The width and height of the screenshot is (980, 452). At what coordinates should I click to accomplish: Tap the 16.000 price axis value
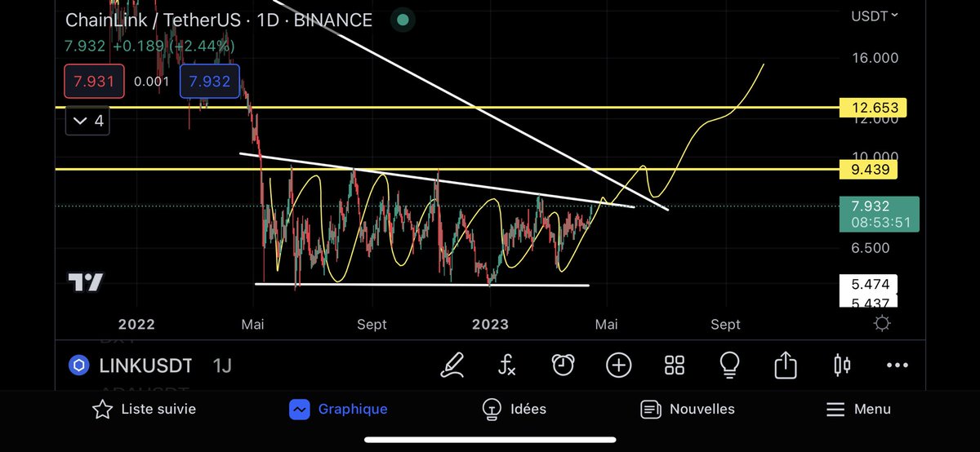point(874,58)
